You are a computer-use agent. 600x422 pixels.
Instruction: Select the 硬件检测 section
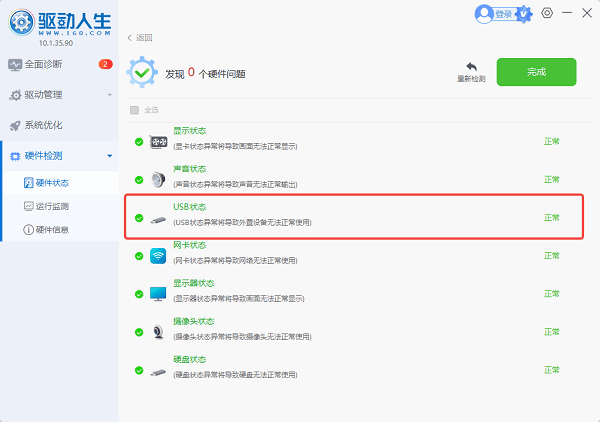click(60, 156)
